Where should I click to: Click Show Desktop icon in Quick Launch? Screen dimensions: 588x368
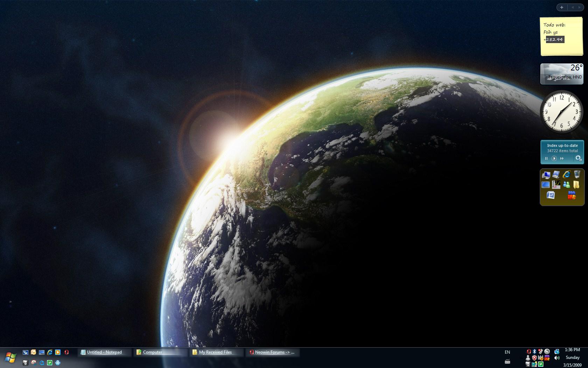click(x=42, y=352)
